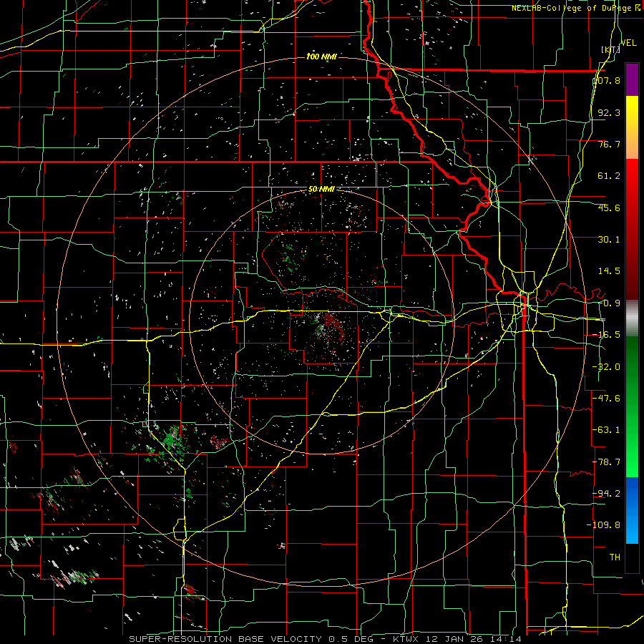644x644 pixels.
Task: Select the 30.1 velocity scale value
Action: pos(609,240)
